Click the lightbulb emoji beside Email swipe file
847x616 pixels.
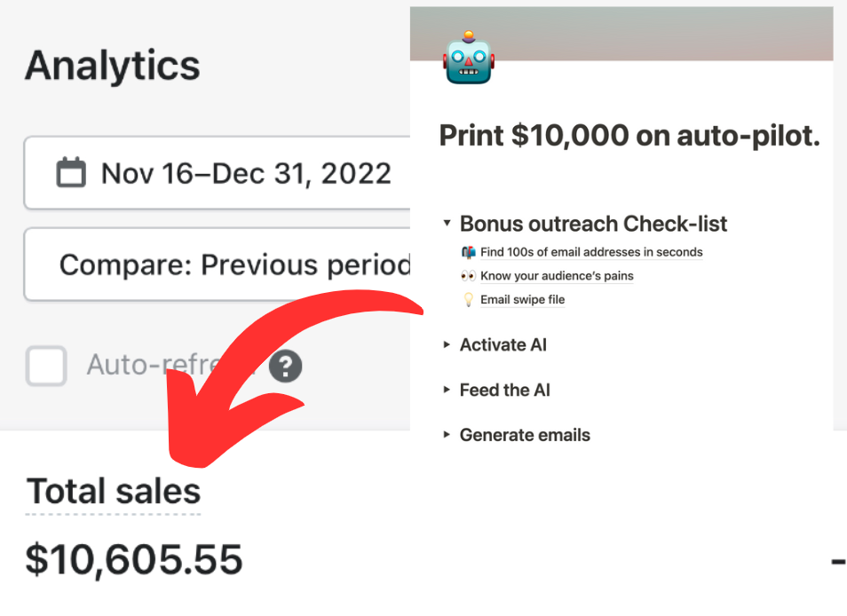point(468,299)
